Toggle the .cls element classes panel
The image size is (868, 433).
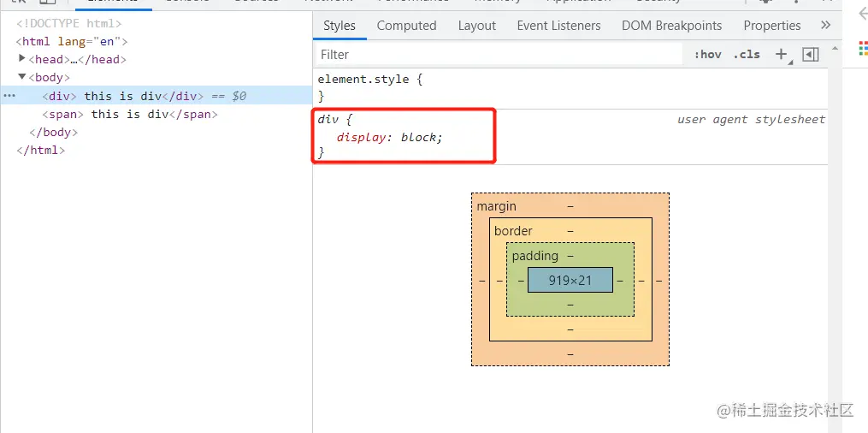(x=747, y=54)
